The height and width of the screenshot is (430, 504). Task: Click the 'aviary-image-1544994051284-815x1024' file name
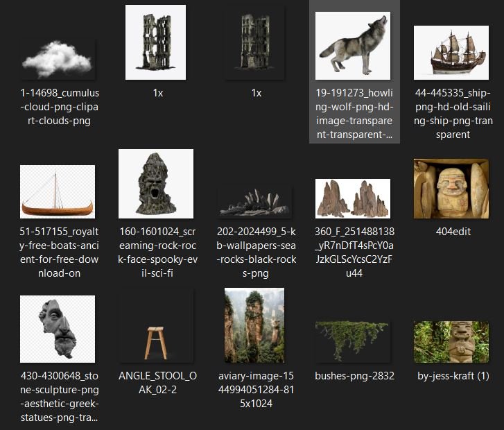pyautogui.click(x=257, y=390)
